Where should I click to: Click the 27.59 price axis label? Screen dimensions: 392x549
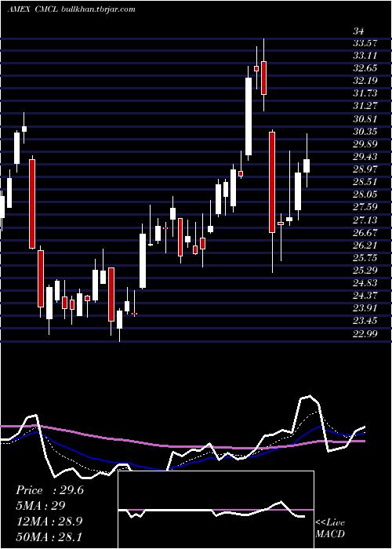coord(365,207)
